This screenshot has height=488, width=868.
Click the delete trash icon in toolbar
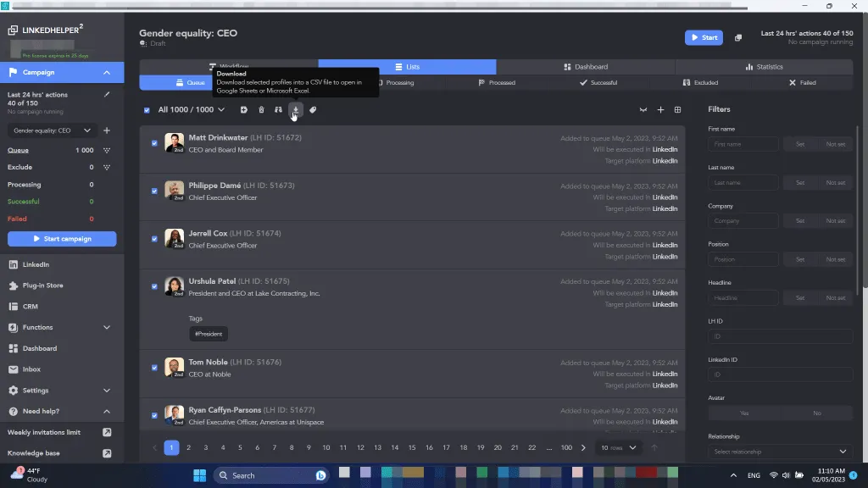coord(261,109)
